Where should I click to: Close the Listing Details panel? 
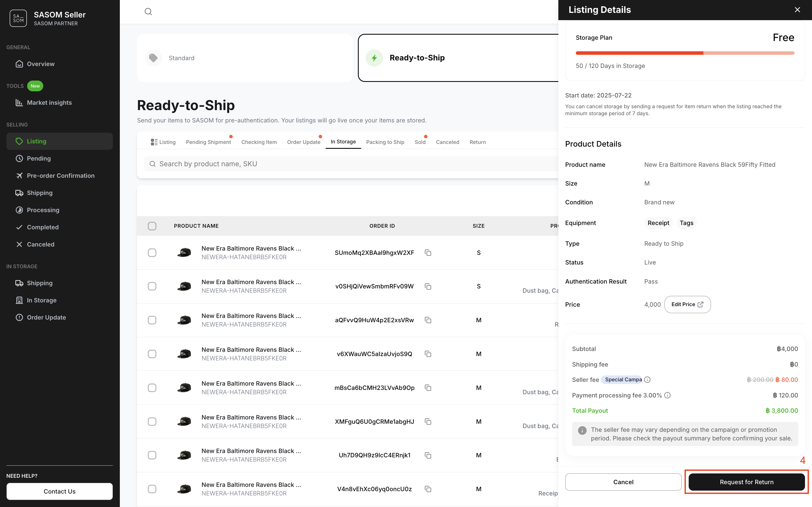tap(797, 10)
